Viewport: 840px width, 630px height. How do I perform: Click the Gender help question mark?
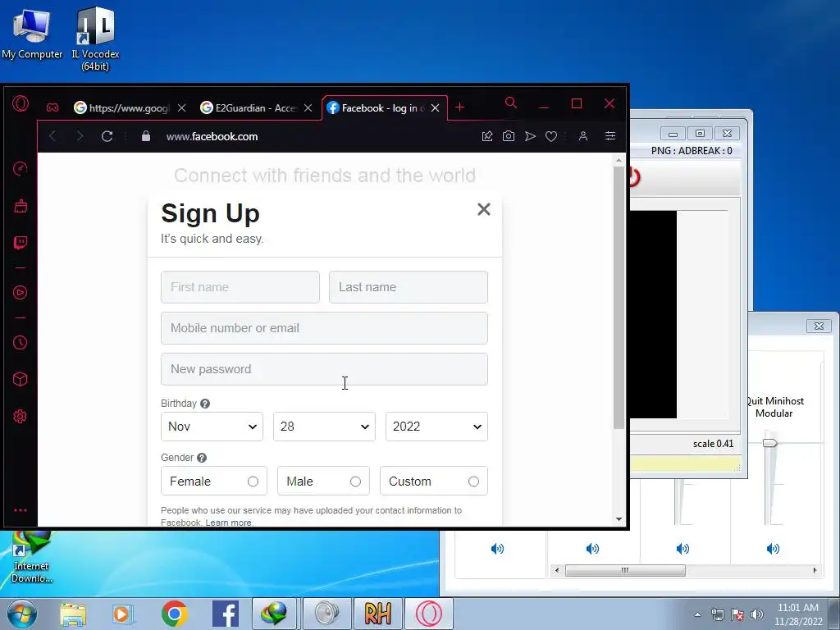[x=202, y=458]
